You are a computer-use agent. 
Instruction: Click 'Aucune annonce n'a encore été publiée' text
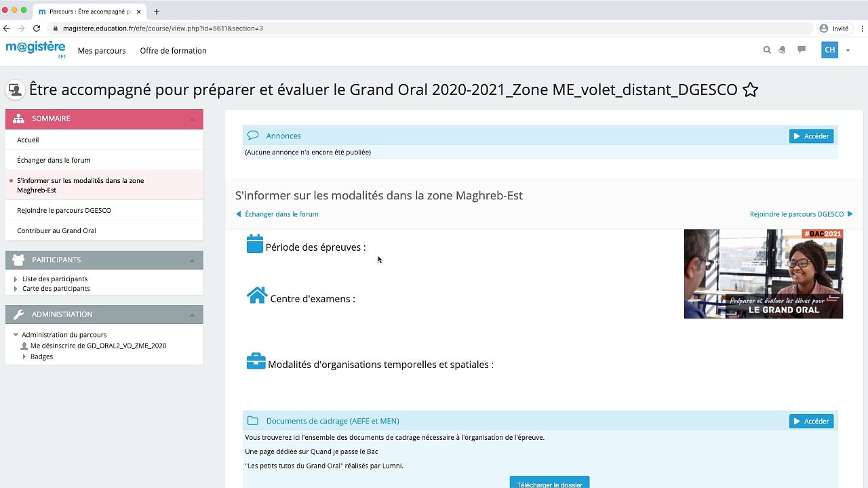(x=308, y=152)
